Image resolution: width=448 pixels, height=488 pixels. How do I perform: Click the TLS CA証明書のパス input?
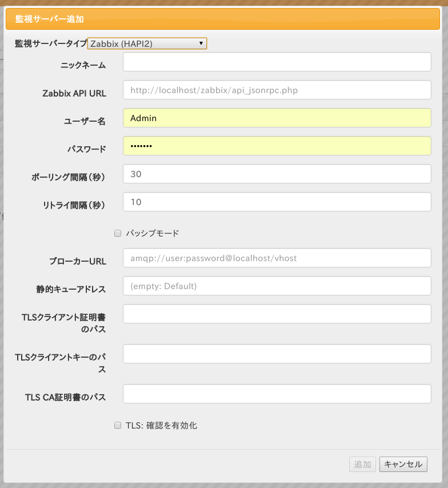tap(277, 394)
